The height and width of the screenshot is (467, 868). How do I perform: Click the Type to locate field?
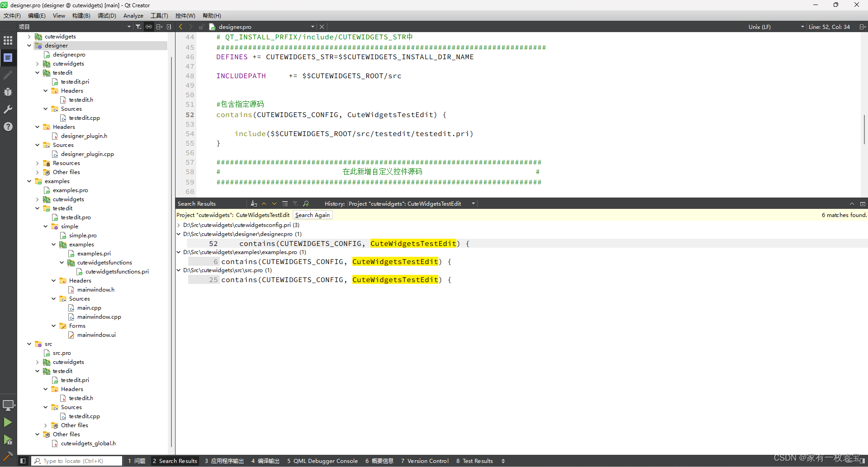(77, 461)
